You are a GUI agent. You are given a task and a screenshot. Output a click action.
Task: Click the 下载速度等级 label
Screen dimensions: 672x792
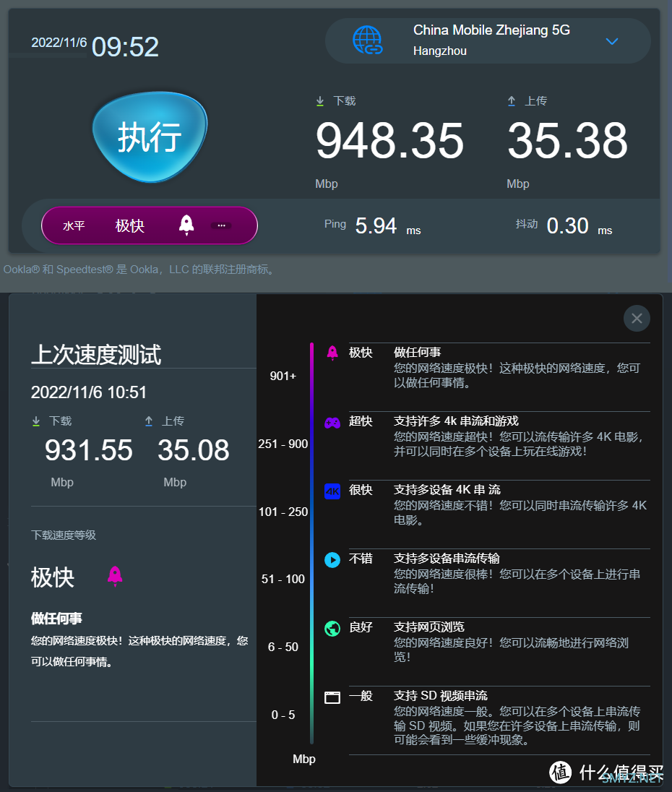pyautogui.click(x=64, y=535)
